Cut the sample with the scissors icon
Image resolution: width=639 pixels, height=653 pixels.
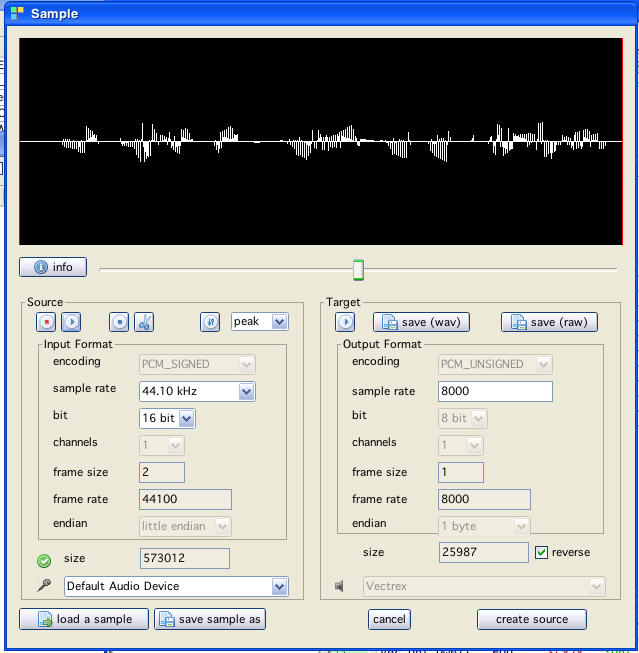(144, 322)
